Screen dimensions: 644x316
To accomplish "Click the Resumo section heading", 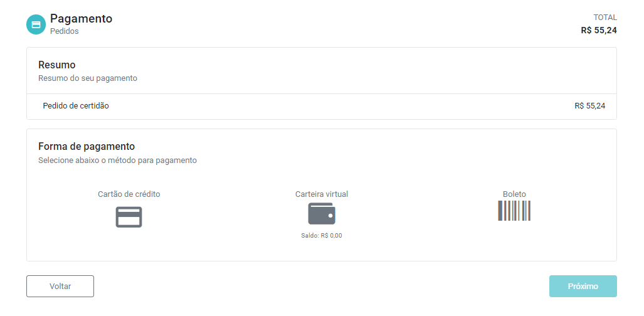I will 56,65.
